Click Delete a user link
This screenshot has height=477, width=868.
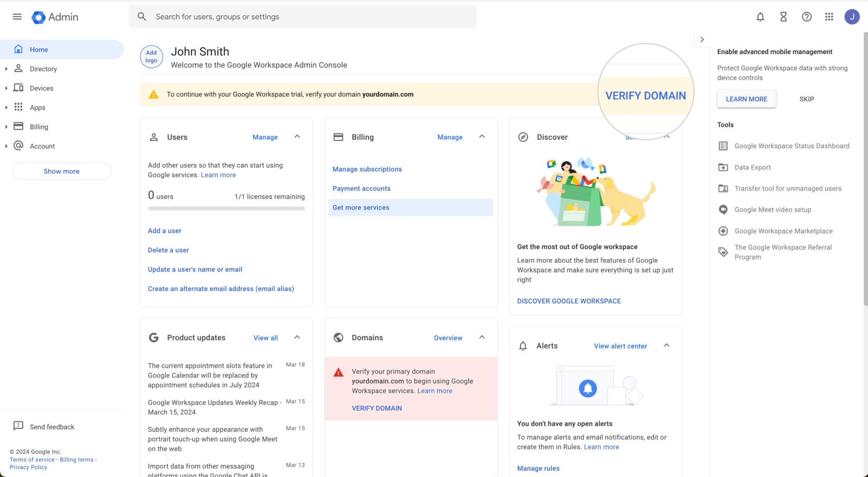(x=168, y=250)
